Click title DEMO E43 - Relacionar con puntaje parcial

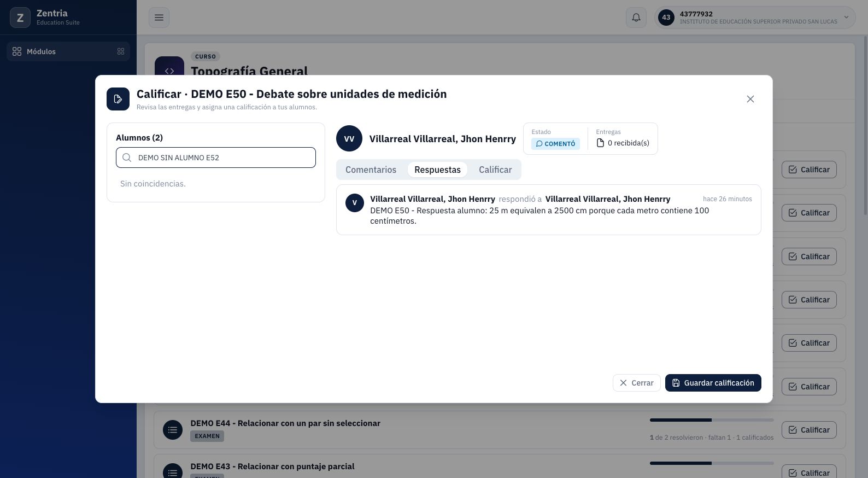(x=272, y=467)
